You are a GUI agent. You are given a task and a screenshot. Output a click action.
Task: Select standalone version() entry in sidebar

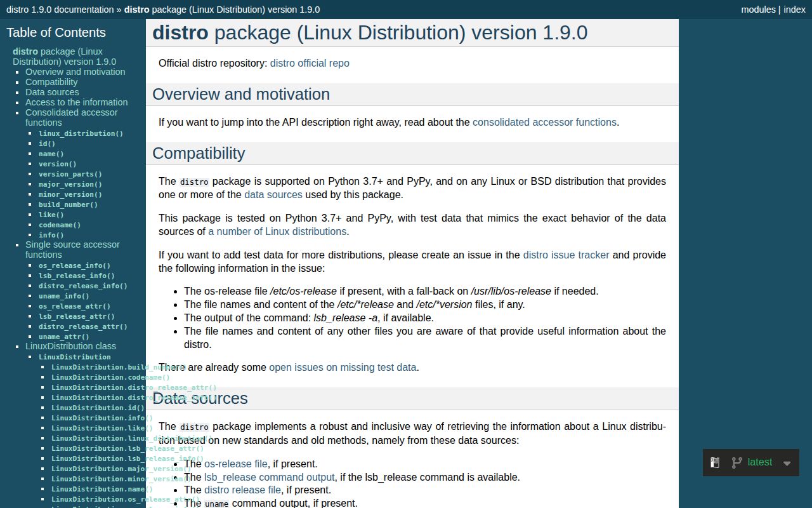[x=58, y=164]
